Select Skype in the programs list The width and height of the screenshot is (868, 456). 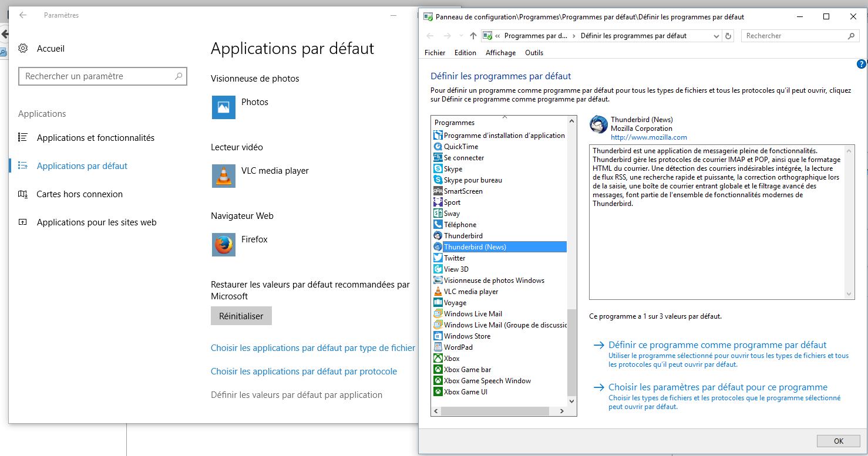point(453,169)
